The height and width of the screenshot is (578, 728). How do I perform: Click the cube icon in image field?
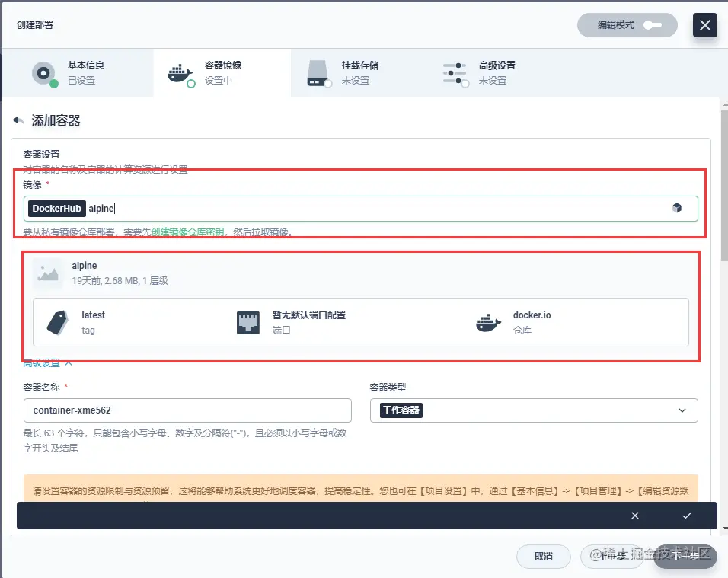coord(677,208)
